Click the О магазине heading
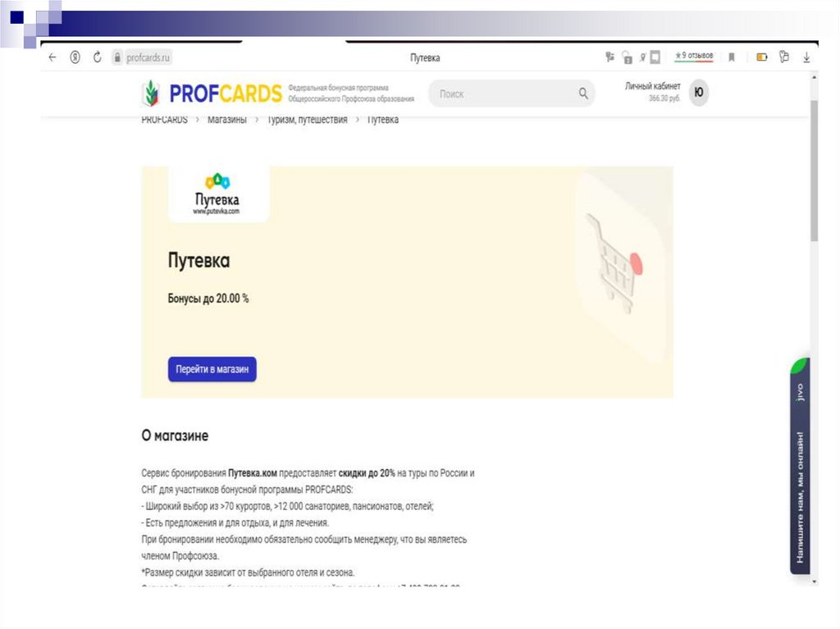 tap(175, 435)
